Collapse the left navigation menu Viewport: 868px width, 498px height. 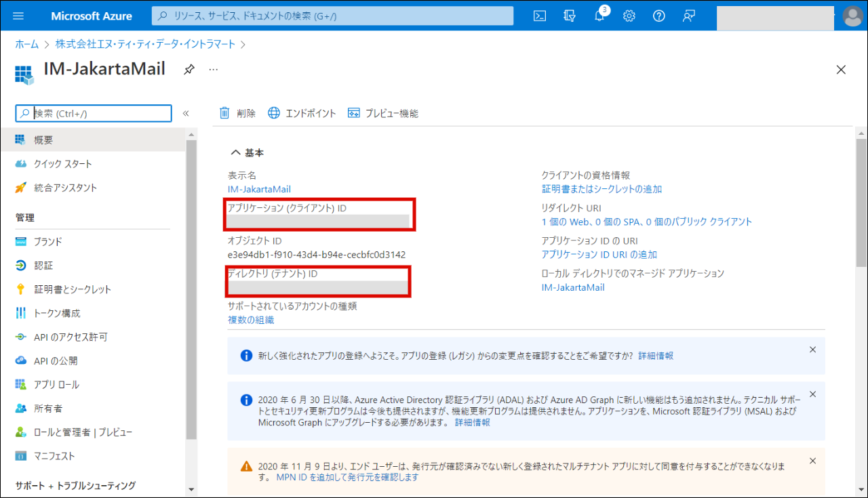pos(186,113)
